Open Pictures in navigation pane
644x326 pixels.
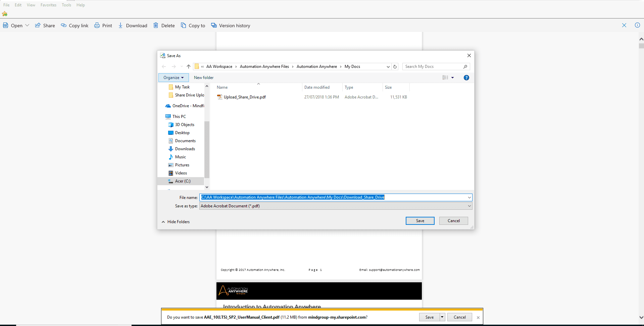pos(179,165)
